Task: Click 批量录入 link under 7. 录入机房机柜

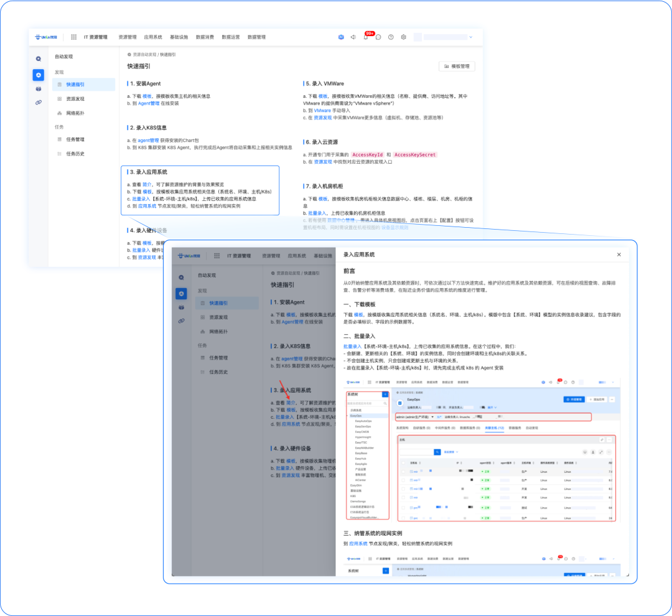Action: click(317, 213)
